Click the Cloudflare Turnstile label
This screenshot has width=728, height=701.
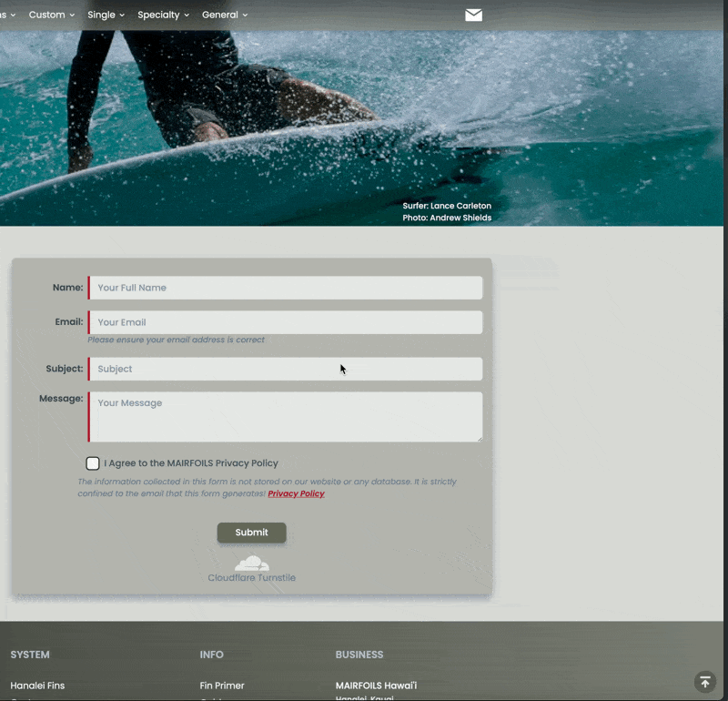click(252, 577)
